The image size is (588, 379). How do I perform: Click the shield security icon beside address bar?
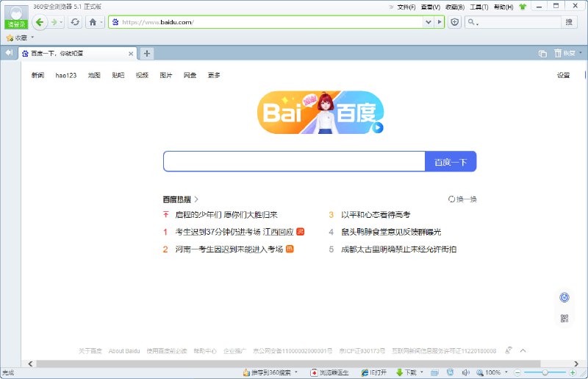pos(454,22)
